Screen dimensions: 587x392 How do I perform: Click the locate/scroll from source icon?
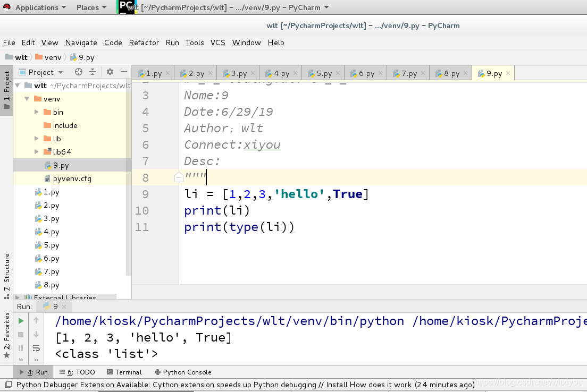[78, 72]
